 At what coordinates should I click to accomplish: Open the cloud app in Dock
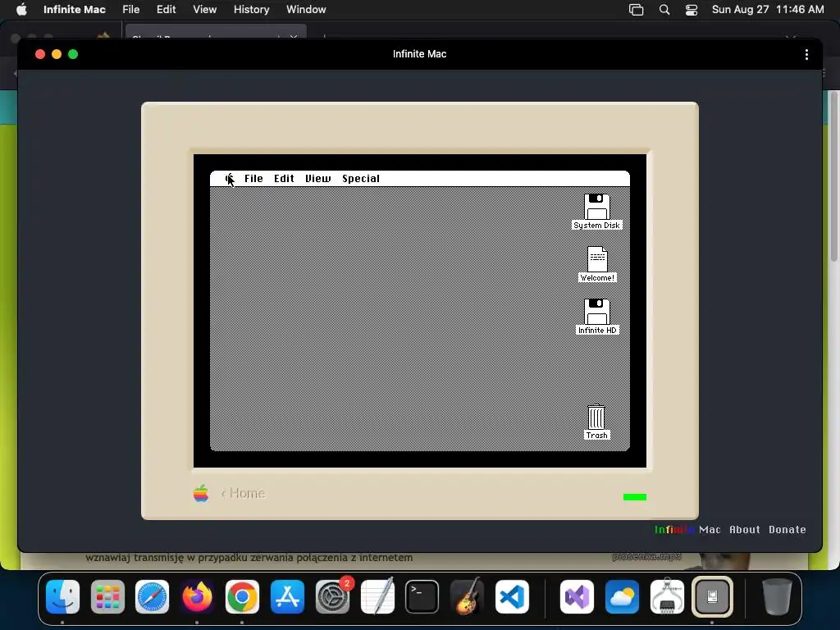point(622,596)
